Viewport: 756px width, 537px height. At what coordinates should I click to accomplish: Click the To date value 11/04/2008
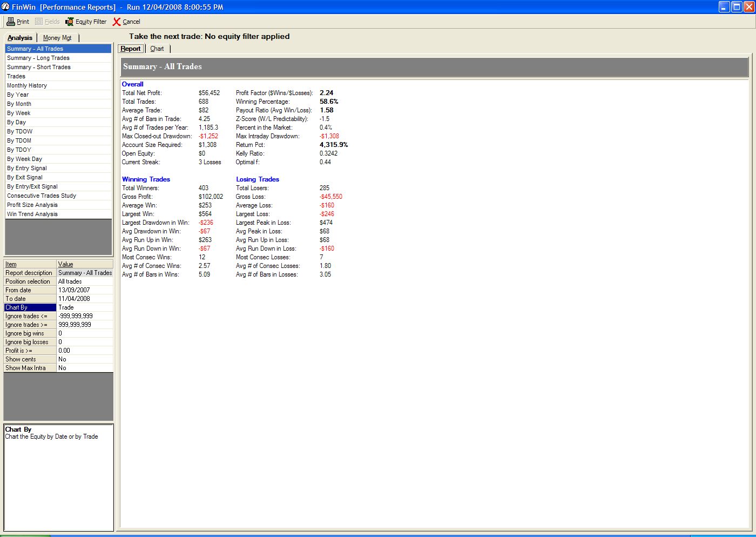(85, 299)
